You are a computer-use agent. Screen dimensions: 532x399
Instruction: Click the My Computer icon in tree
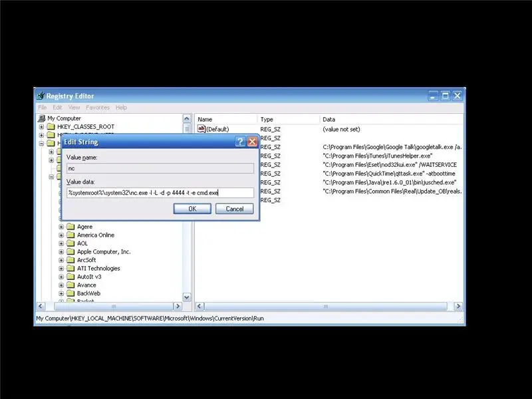[42, 118]
